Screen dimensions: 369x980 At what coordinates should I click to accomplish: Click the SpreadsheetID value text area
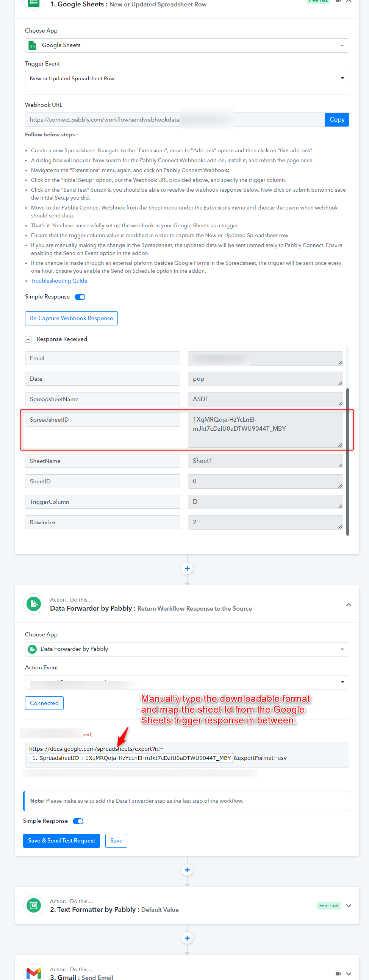pos(266,430)
